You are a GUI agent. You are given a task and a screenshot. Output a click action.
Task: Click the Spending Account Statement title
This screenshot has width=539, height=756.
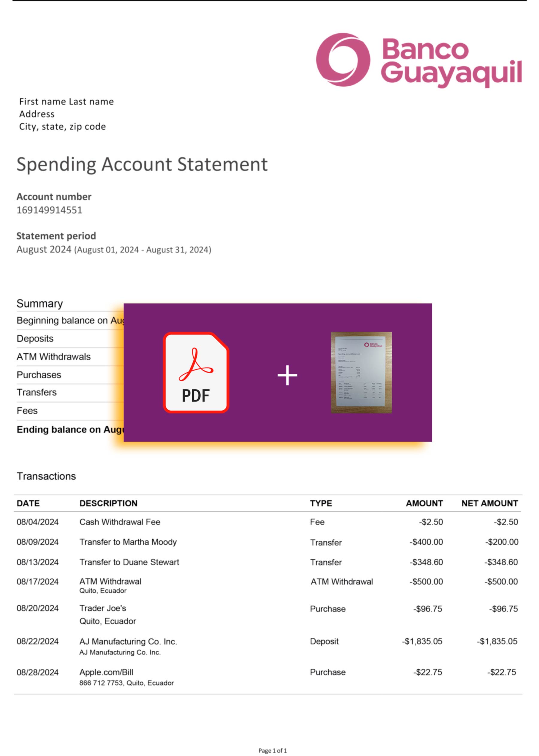point(142,164)
